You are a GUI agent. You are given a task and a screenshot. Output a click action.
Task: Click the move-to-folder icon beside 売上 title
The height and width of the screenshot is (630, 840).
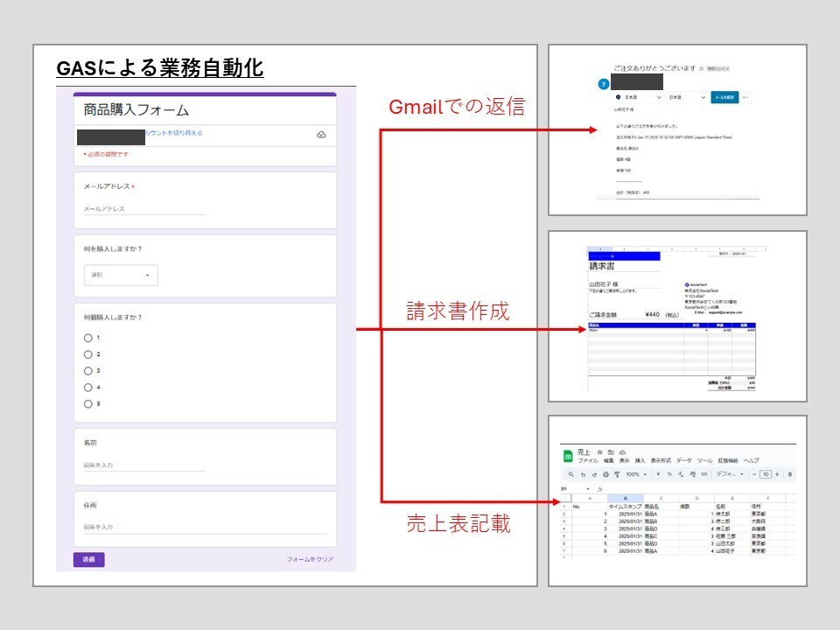[612, 452]
